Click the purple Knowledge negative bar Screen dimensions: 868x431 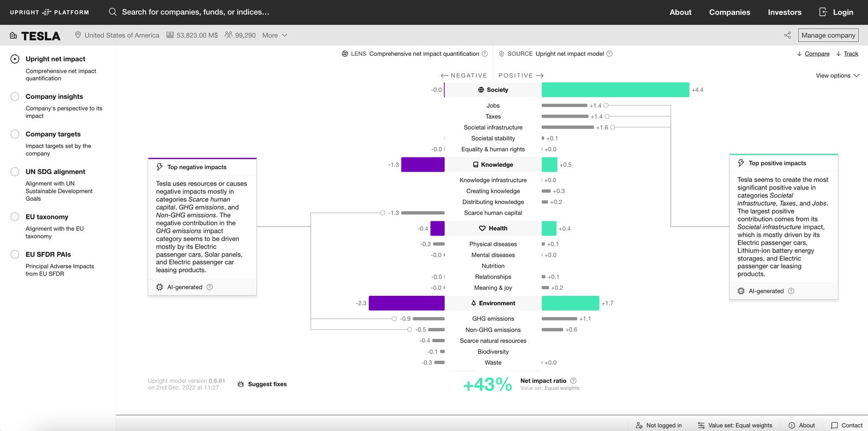pyautogui.click(x=423, y=165)
